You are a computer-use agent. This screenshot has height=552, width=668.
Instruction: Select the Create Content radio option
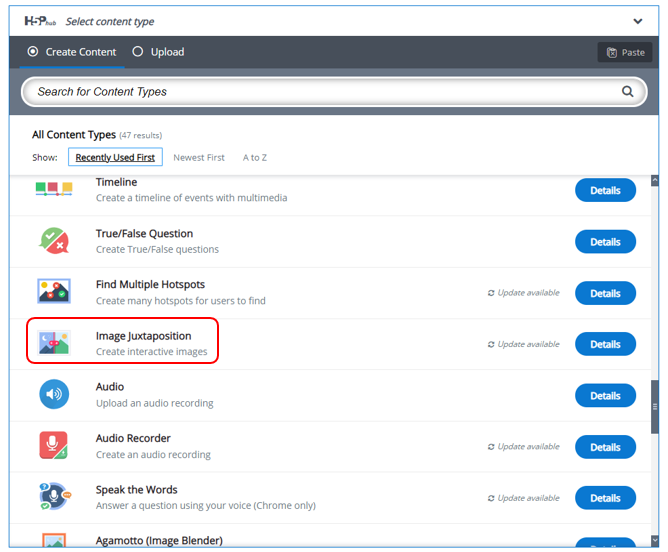pos(72,52)
